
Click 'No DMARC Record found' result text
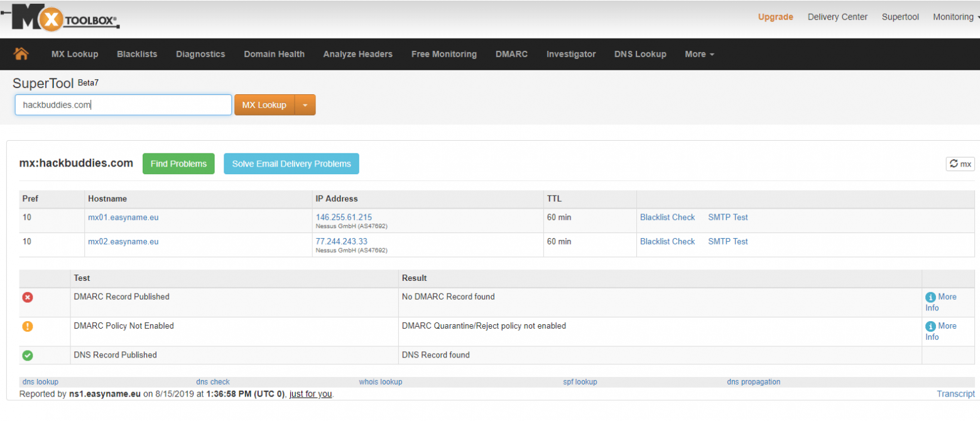[448, 297]
